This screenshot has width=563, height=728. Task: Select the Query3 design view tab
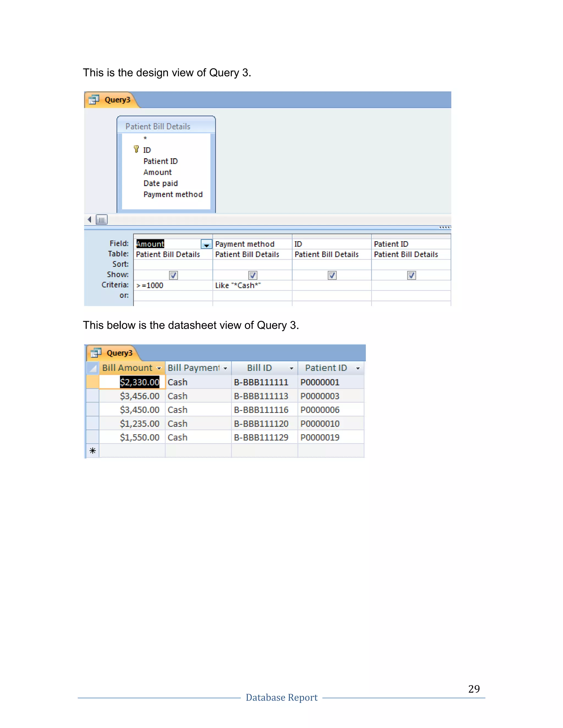pos(112,100)
